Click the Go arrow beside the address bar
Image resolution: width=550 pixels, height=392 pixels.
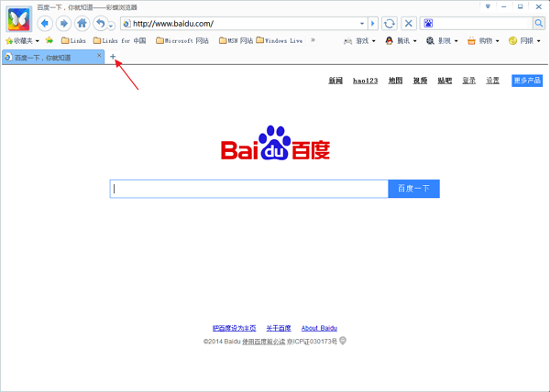pos(372,24)
